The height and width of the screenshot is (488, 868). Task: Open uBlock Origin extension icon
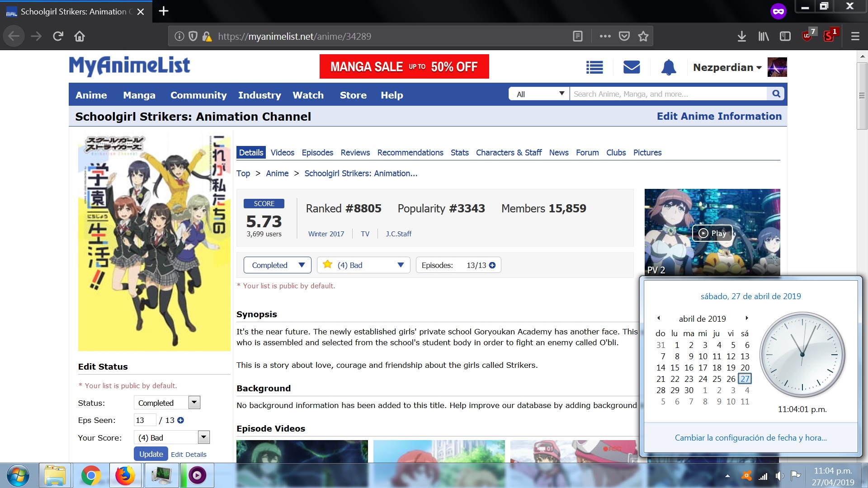[808, 35]
